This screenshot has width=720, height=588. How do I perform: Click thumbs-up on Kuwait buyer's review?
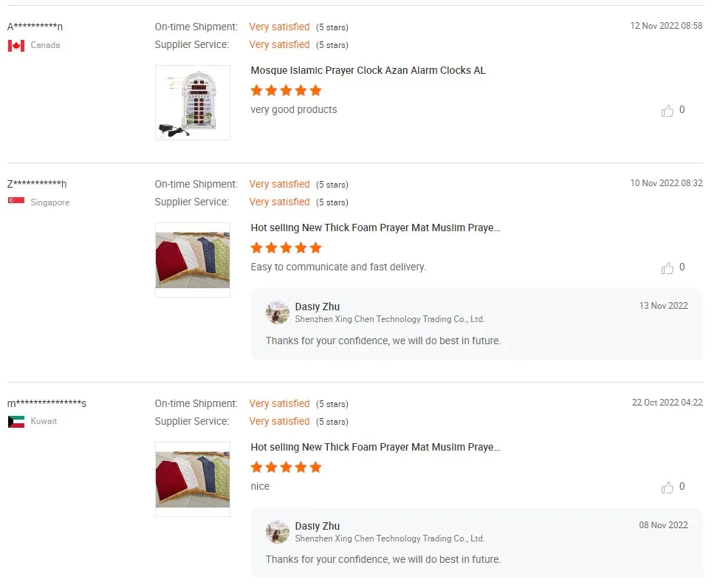pyautogui.click(x=668, y=488)
